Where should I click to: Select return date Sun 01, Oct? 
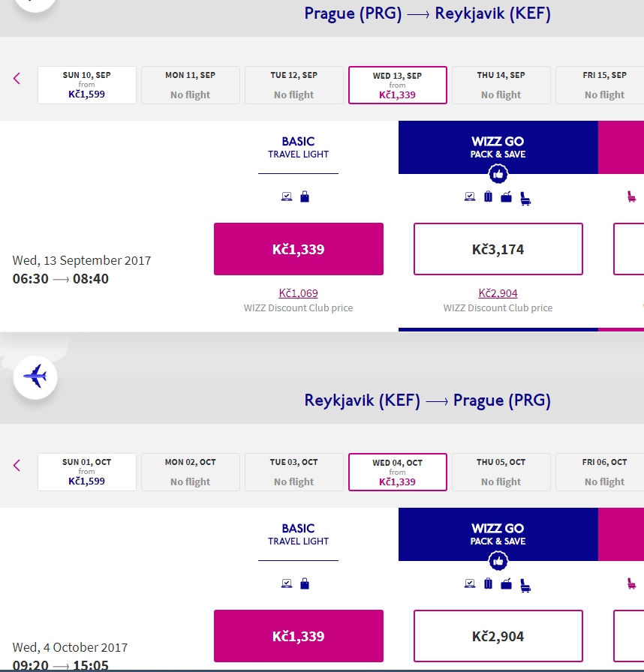(x=87, y=472)
